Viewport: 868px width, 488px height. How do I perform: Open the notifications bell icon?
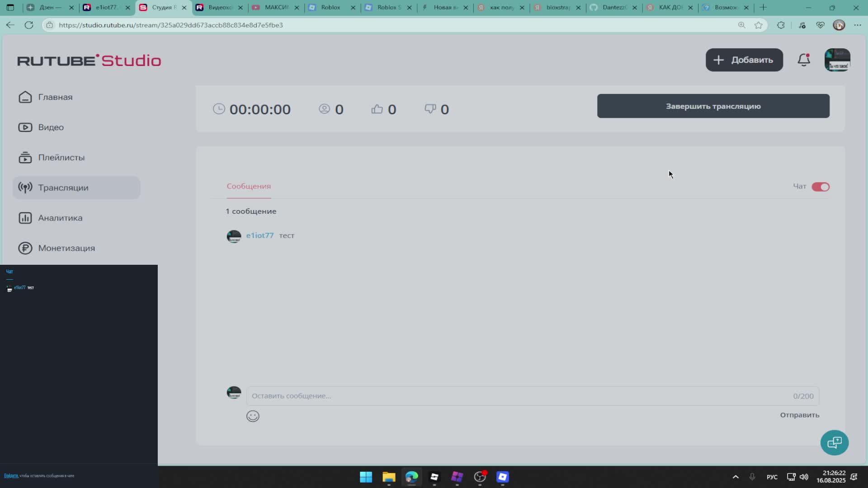pyautogui.click(x=803, y=60)
